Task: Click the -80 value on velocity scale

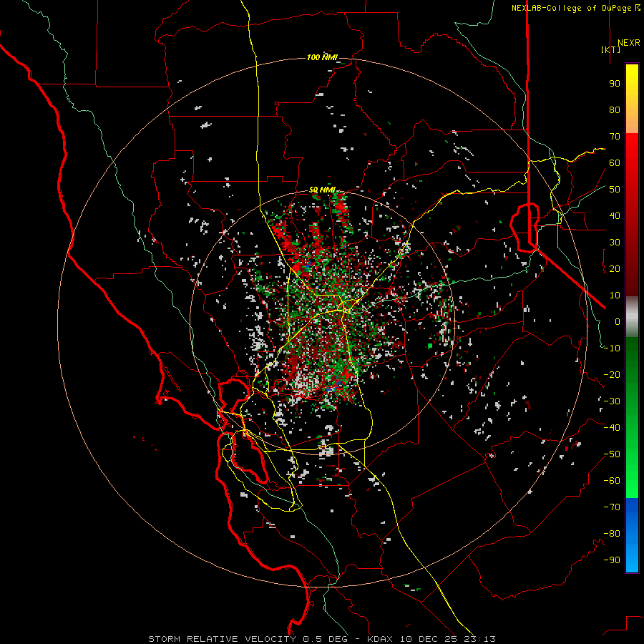Action: (x=612, y=534)
